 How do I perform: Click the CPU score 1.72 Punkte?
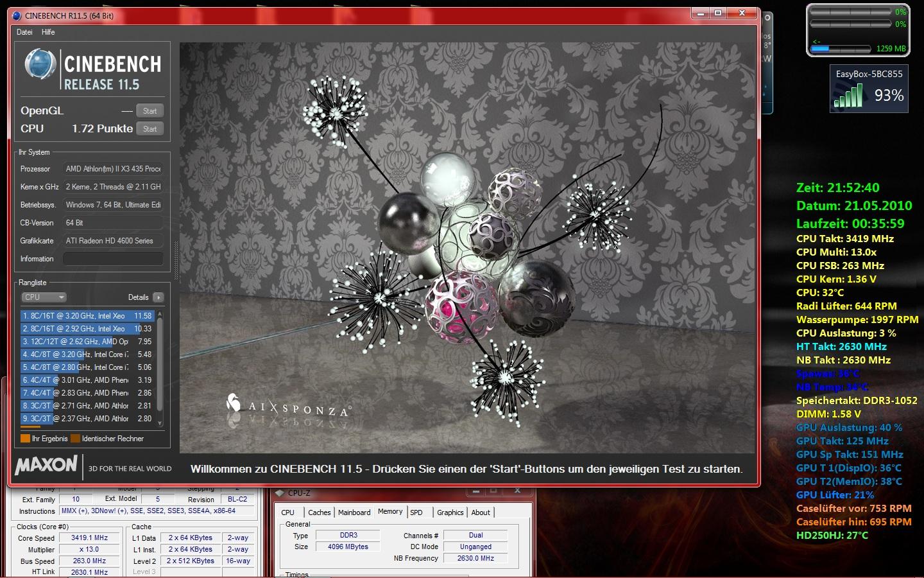(103, 128)
